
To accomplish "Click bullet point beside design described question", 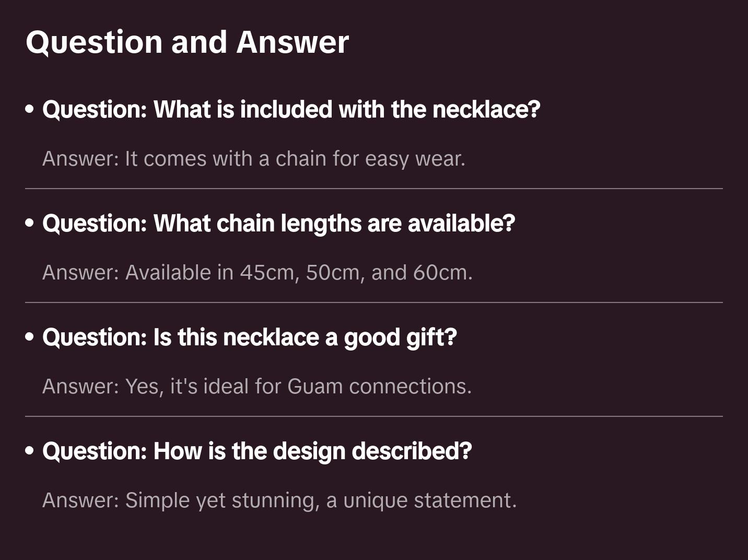I will (x=30, y=451).
